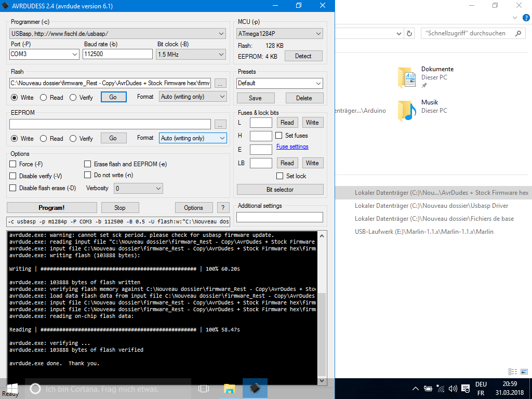Delete the selected preset

click(304, 98)
